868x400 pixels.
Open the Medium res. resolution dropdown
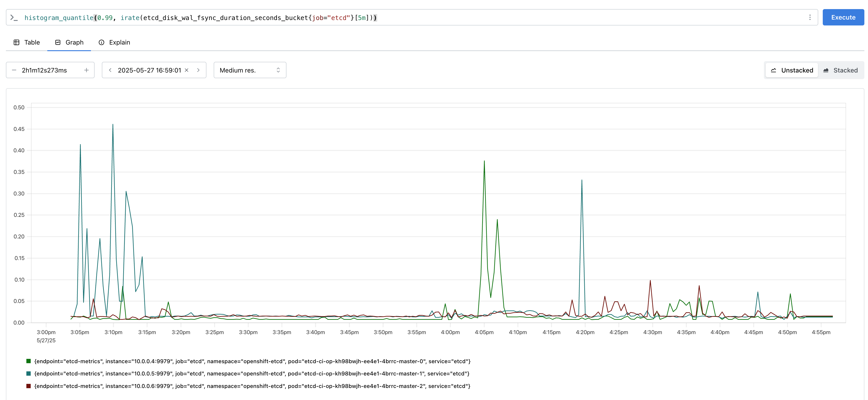point(250,70)
